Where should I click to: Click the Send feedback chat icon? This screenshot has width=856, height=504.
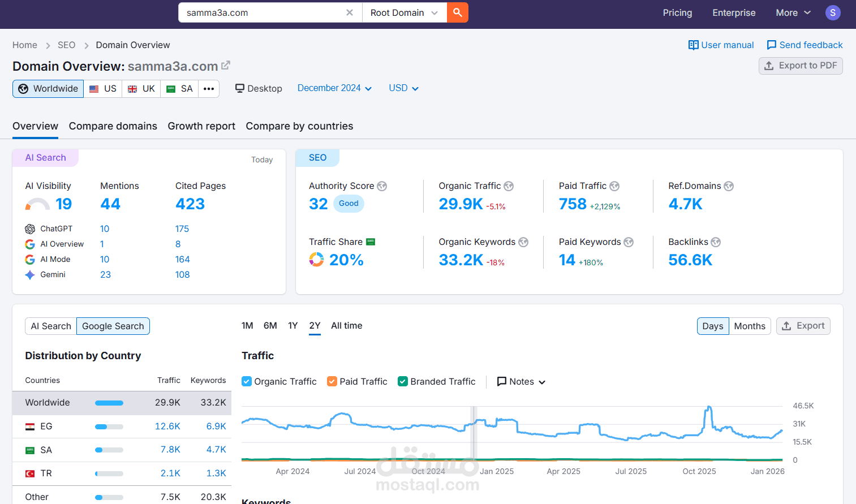[771, 45]
